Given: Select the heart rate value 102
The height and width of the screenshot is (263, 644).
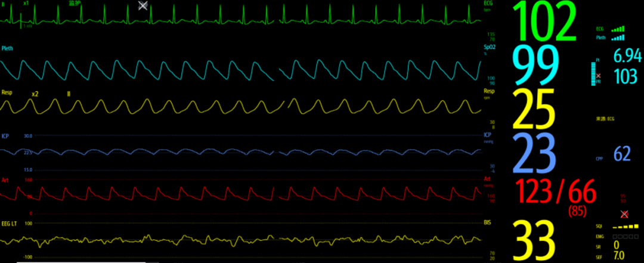Looking at the screenshot, I should pyautogui.click(x=544, y=22).
